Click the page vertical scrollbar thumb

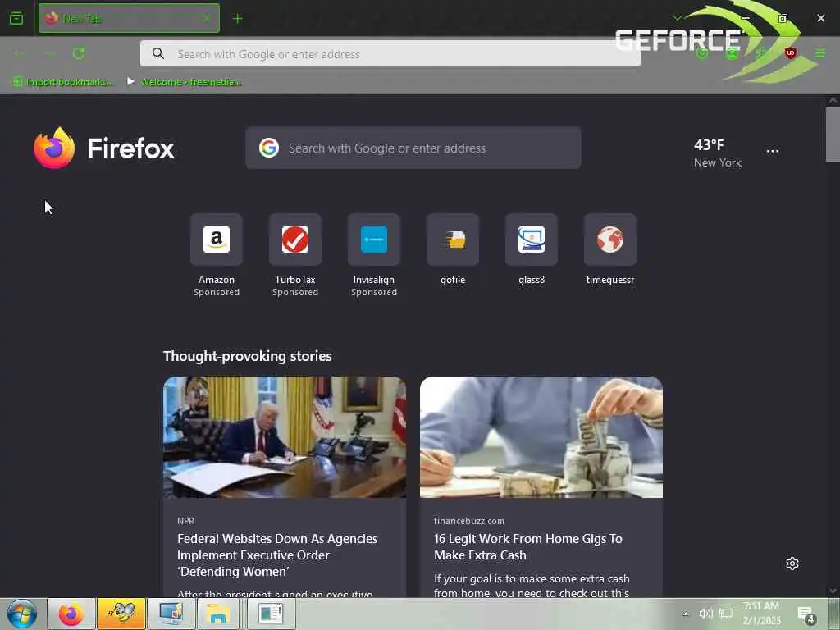833,135
